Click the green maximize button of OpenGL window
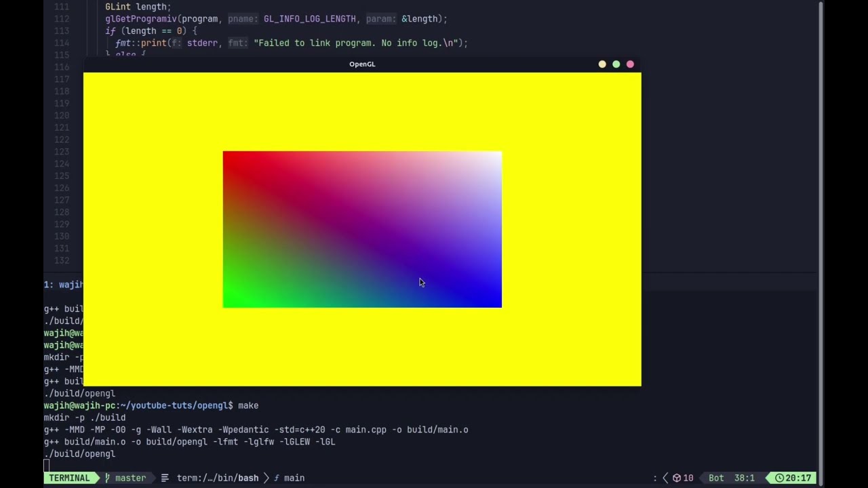This screenshot has width=868, height=488. [616, 64]
